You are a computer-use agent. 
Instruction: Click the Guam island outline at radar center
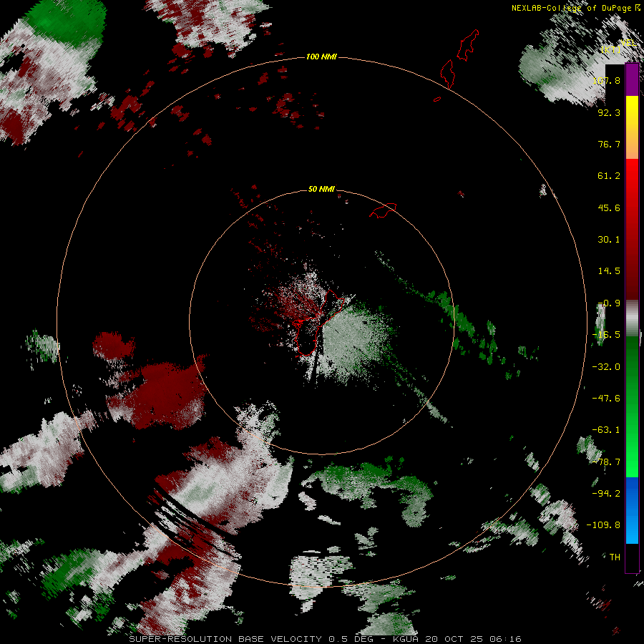click(x=320, y=323)
